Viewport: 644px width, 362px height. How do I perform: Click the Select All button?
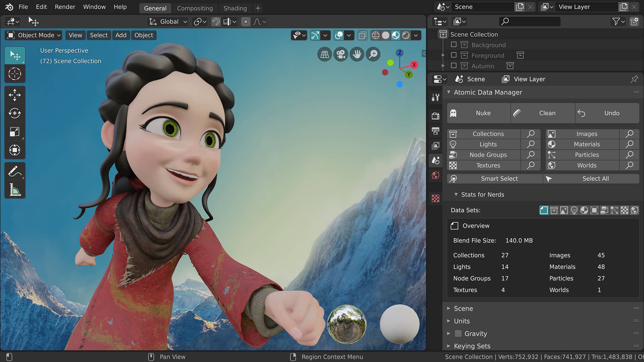point(591,179)
